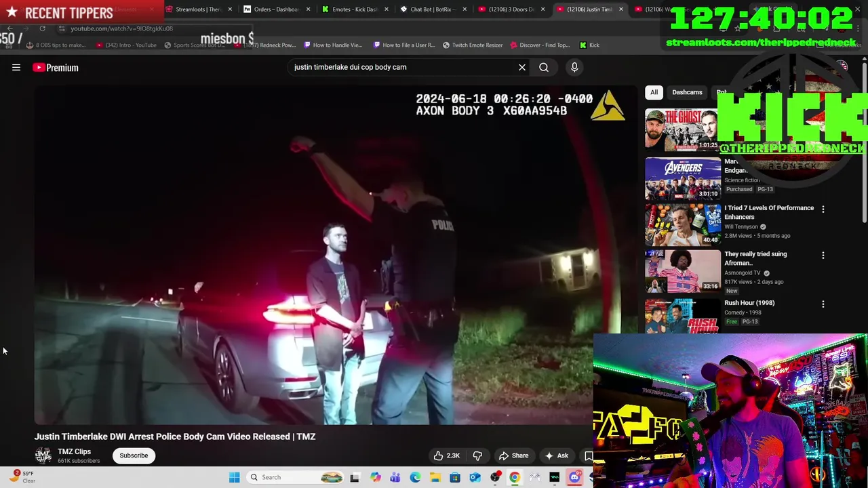Start voice search with the microphone
Viewport: 868px width, 488px height.
click(574, 67)
